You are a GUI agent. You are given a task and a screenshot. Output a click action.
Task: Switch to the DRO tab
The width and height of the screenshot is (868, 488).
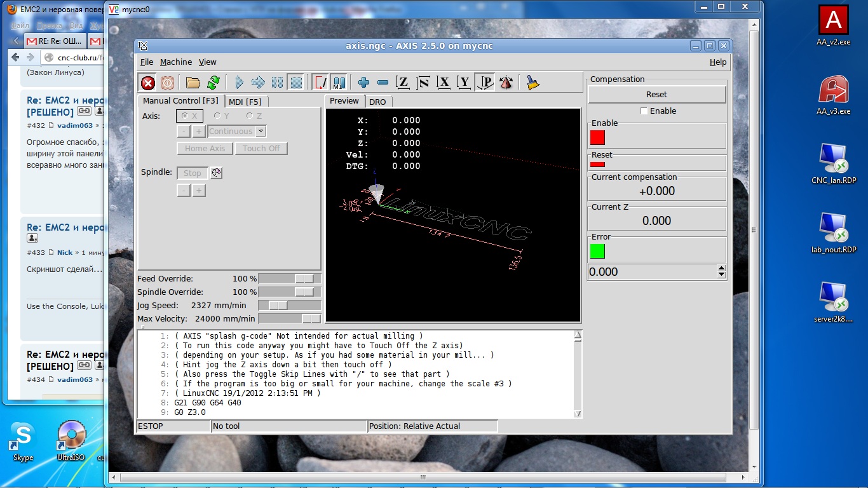pyautogui.click(x=377, y=102)
